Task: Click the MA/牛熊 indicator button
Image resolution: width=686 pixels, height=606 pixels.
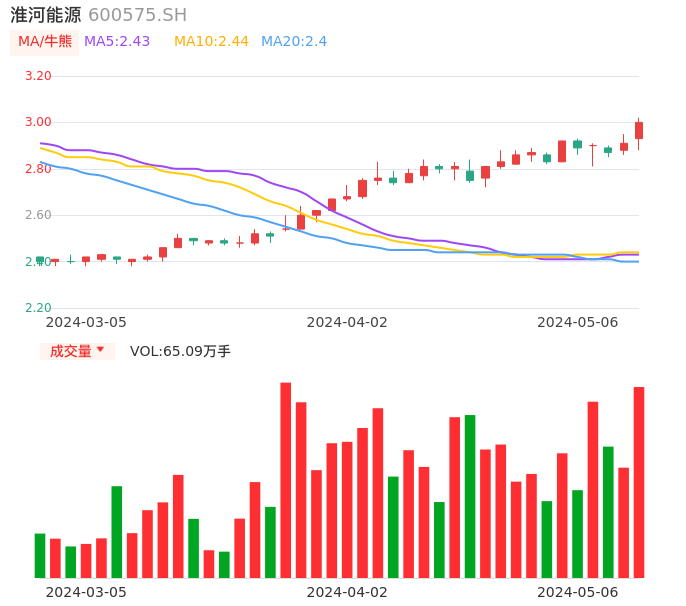Action: click(45, 42)
